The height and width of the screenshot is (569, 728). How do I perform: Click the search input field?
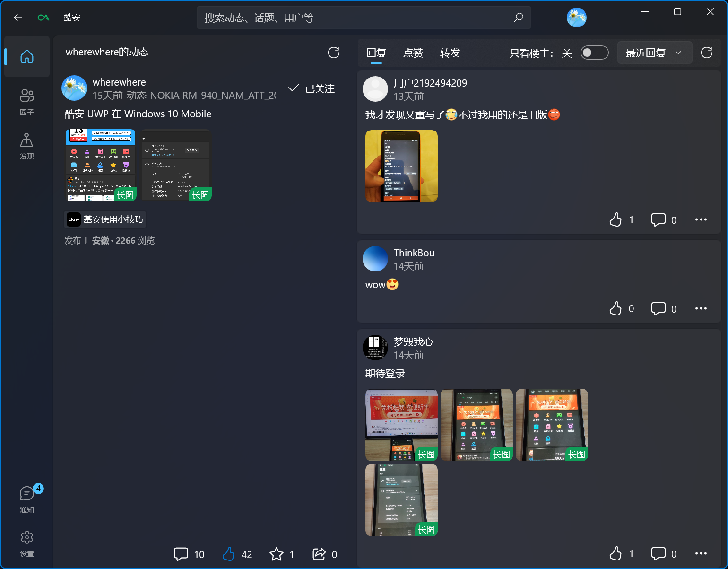(x=364, y=18)
